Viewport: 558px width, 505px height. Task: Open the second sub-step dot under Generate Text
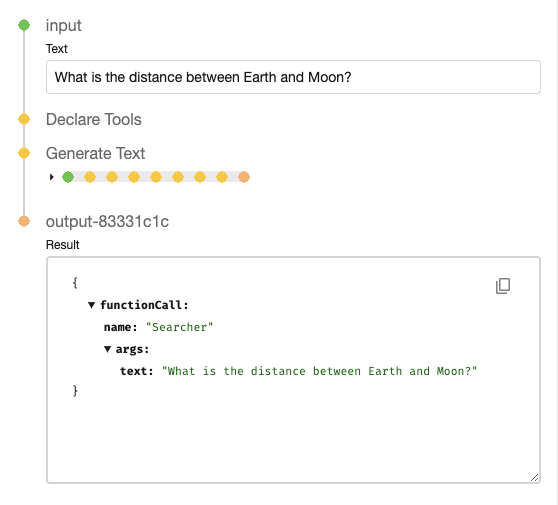click(x=90, y=177)
